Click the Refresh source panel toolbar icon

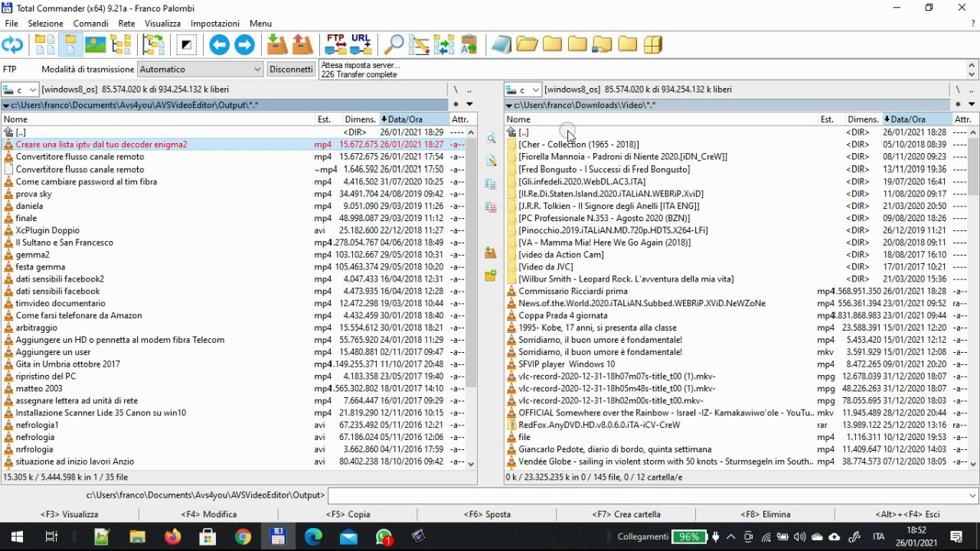pos(12,45)
